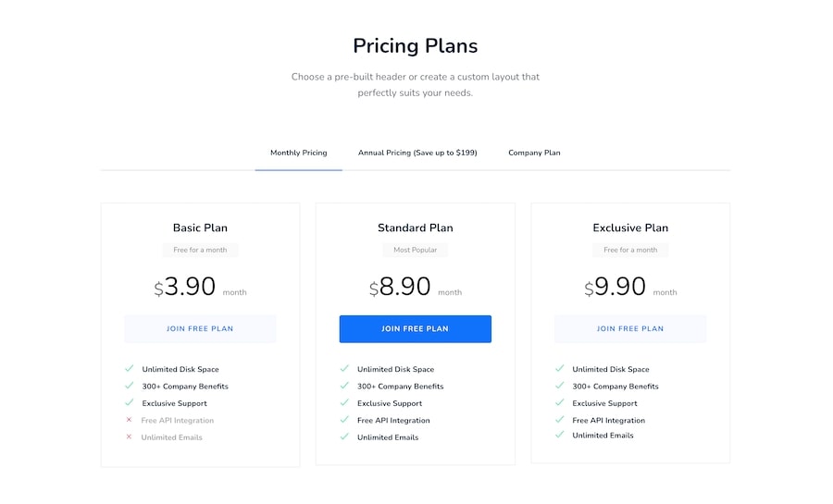Join the Basic Plan with its button
This screenshot has width=833, height=504.
coord(200,328)
